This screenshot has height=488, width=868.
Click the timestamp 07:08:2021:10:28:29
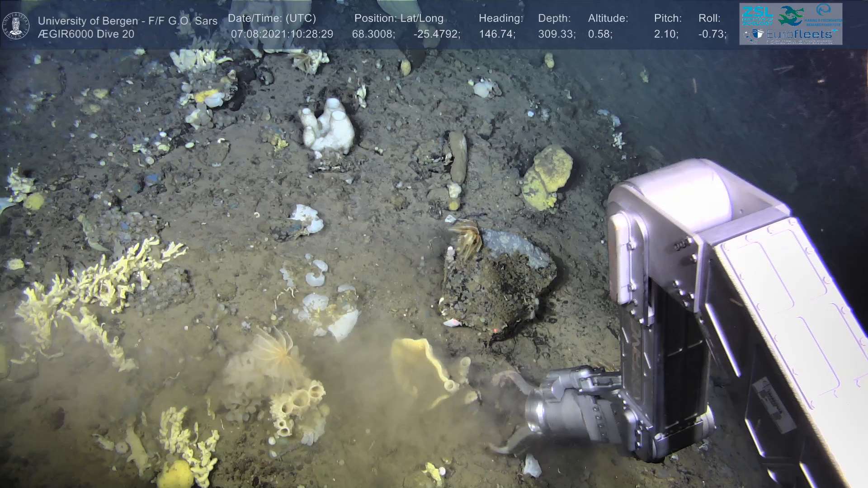click(x=282, y=34)
